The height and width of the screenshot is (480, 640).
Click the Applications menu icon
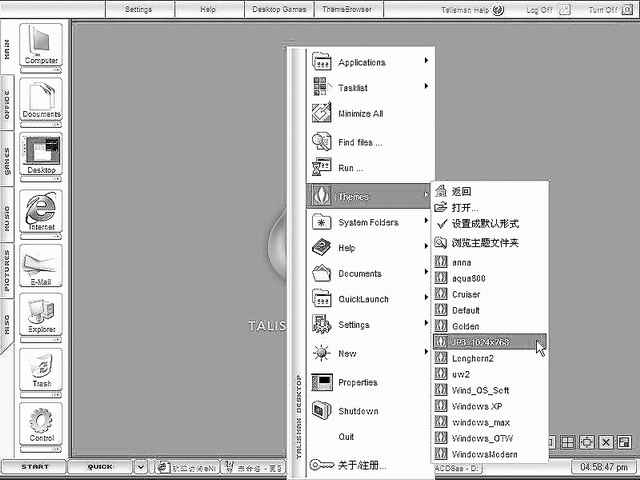point(322,62)
